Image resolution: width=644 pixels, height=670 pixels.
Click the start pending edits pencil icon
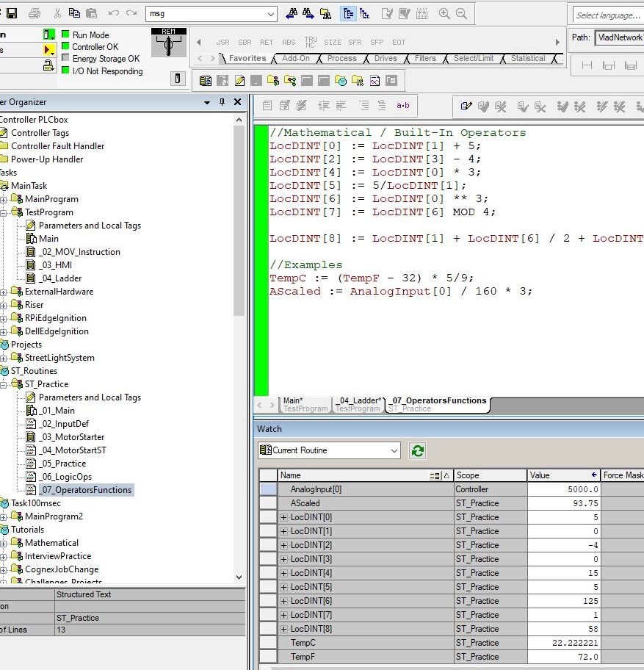pyautogui.click(x=466, y=106)
